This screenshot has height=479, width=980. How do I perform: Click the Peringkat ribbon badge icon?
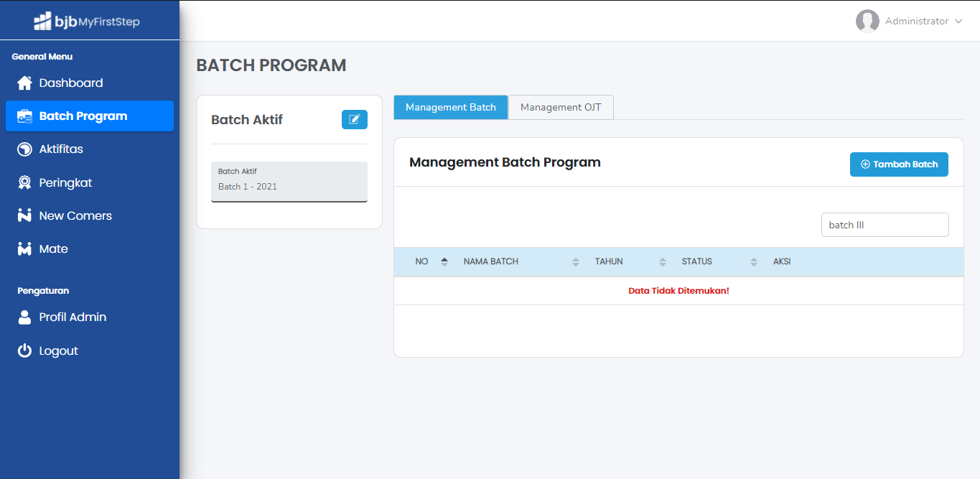25,183
